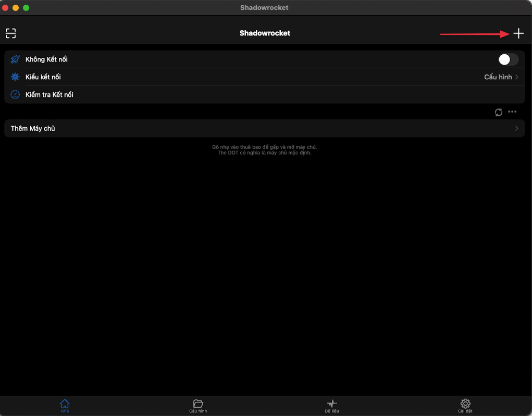532x416 pixels.
Task: Toggle the Không Kết nối connection switch
Action: (x=508, y=59)
